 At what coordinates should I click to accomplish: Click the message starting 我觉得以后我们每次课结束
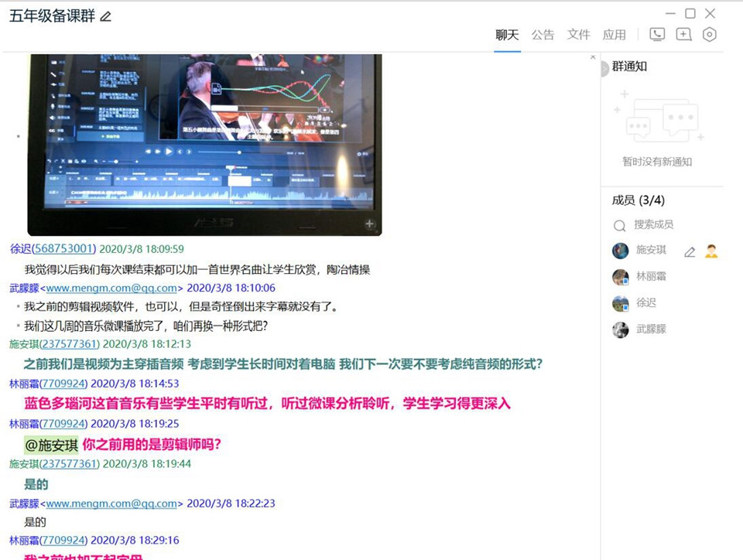point(197,270)
